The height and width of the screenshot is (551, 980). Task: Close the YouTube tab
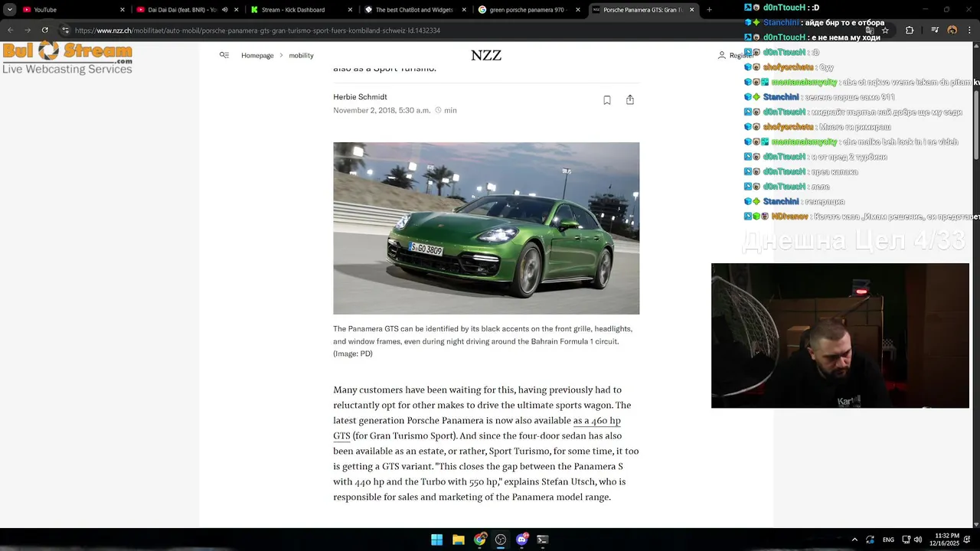pyautogui.click(x=122, y=10)
